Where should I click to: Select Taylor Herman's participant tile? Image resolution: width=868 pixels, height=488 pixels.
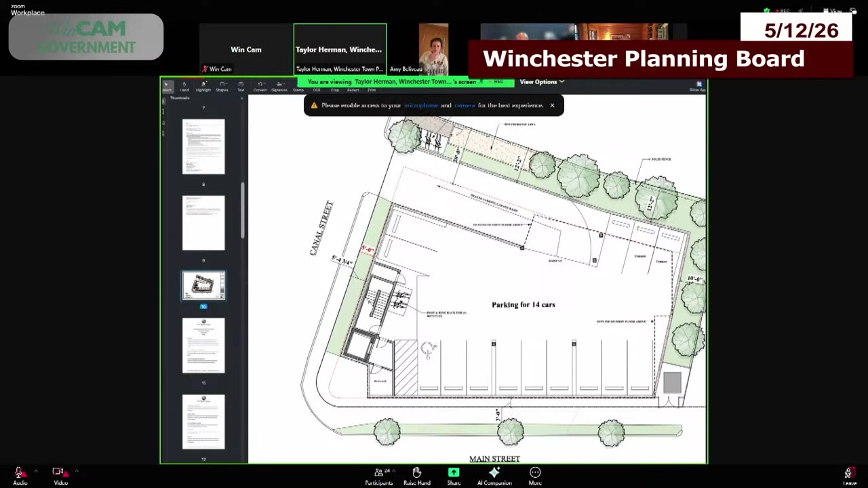pyautogui.click(x=340, y=49)
